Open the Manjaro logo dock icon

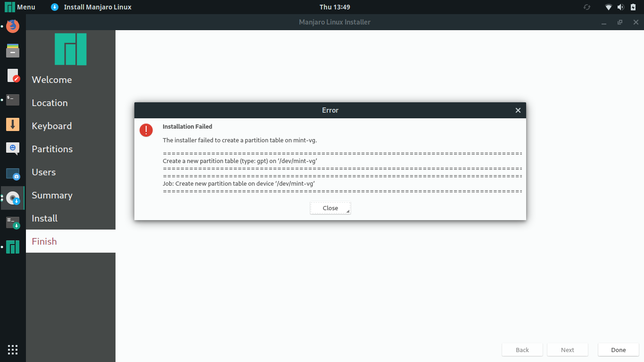[13, 247]
